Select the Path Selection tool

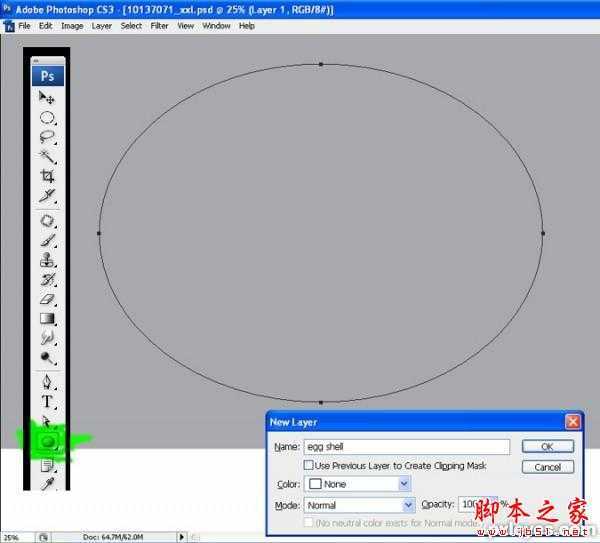pyautogui.click(x=47, y=422)
